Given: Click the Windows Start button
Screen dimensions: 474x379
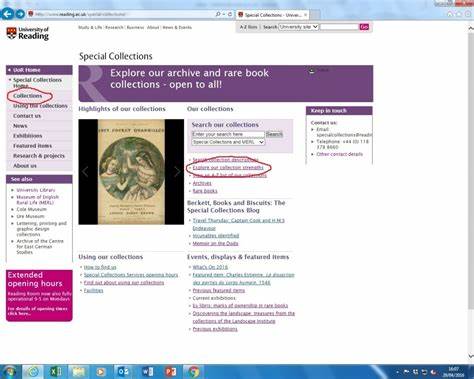Looking at the screenshot, I should click(9, 371).
